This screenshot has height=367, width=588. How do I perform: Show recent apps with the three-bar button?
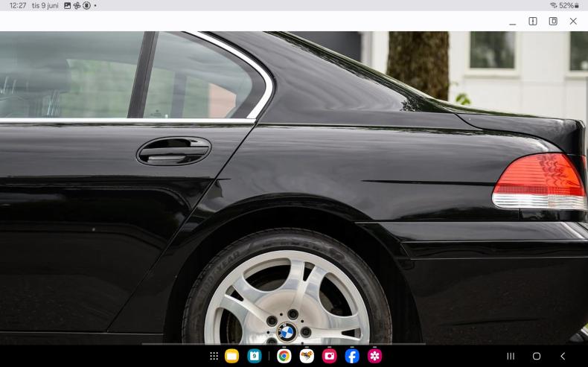pyautogui.click(x=511, y=356)
